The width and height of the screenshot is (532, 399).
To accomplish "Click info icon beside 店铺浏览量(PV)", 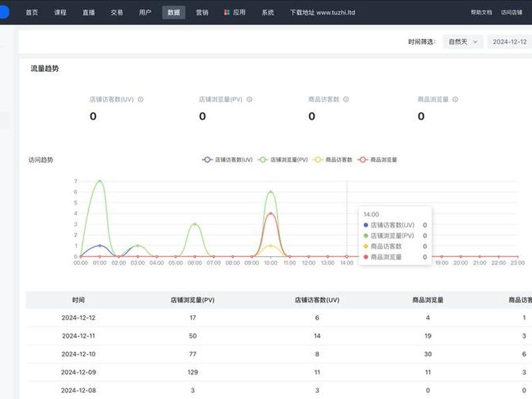I will [249, 99].
